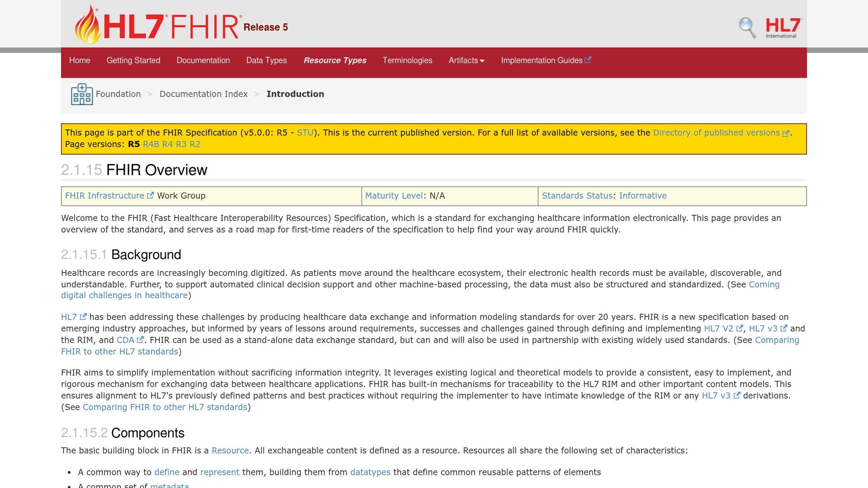Screen dimensions: 868x488
Task: Click the define link in the first bullet
Action: tap(167, 472)
